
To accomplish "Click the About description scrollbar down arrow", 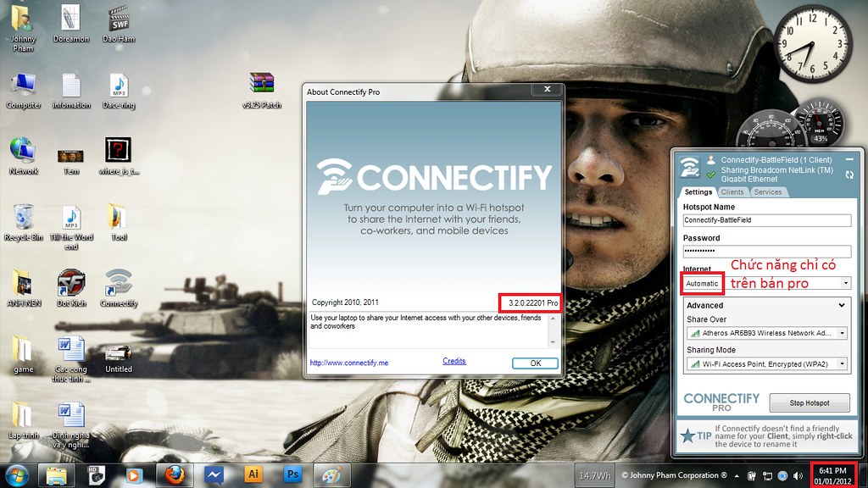I will coord(553,342).
